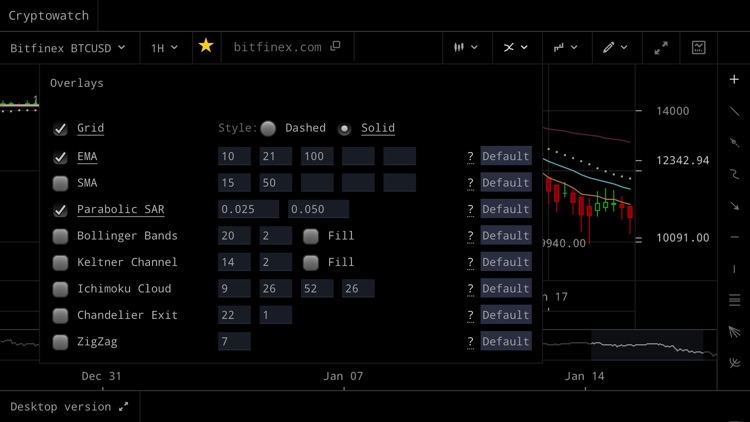Click the Chandelier Exit 22 field
Image resolution: width=750 pixels, height=422 pixels.
pos(234,315)
